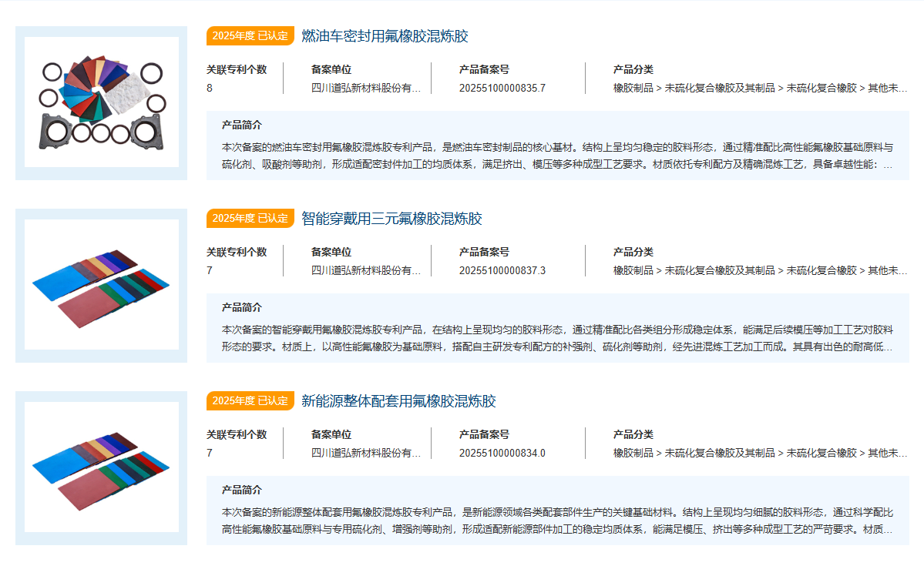Click the 产品简介 description of 智能穿戴用氟橡胶混炼胶
924x586 pixels.
pyautogui.click(x=557, y=338)
